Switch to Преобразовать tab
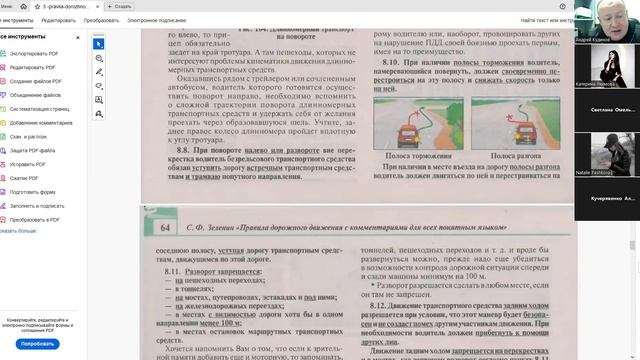 [101, 20]
